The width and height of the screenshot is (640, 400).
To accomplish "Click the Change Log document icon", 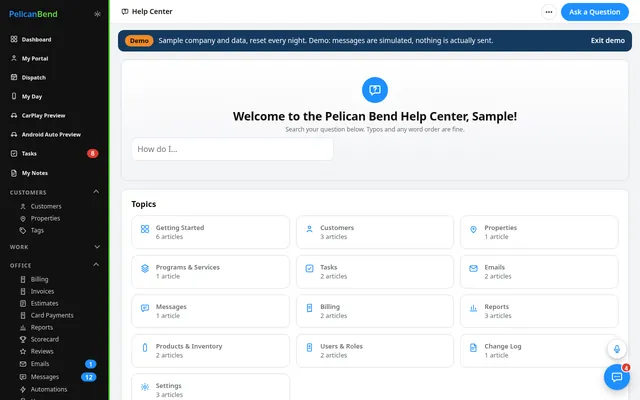I will 473,347.
